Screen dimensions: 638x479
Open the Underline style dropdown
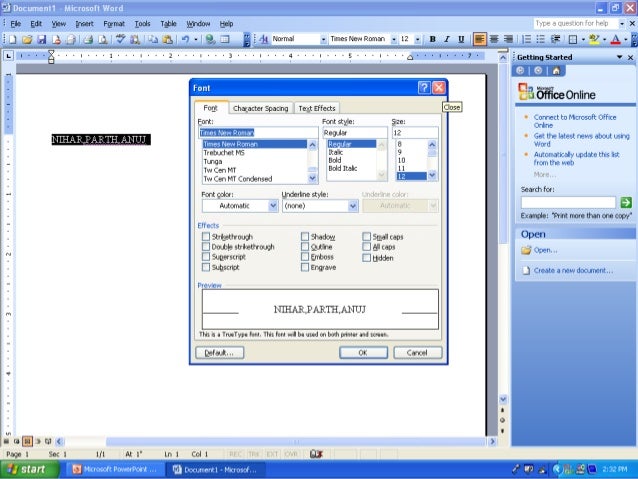click(x=353, y=206)
